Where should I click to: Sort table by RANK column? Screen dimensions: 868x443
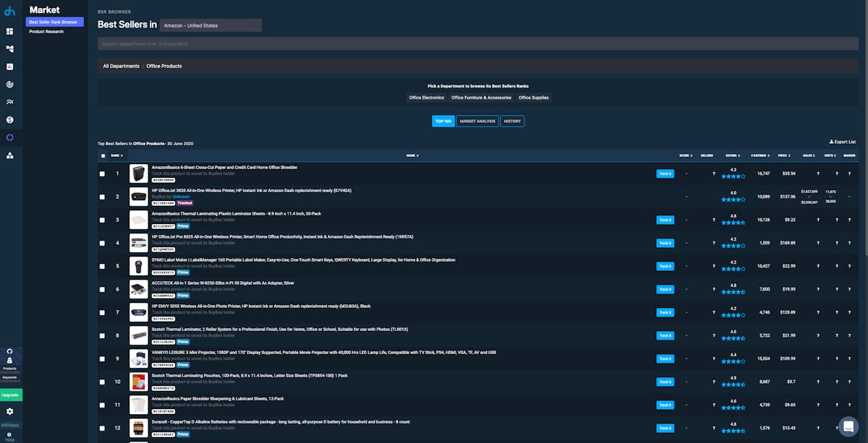[x=116, y=155]
